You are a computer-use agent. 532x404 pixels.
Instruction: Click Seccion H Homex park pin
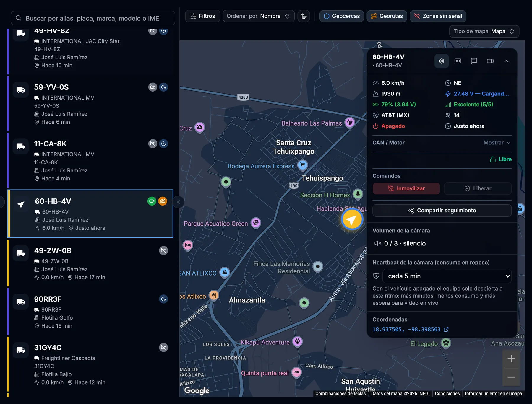tap(358, 194)
